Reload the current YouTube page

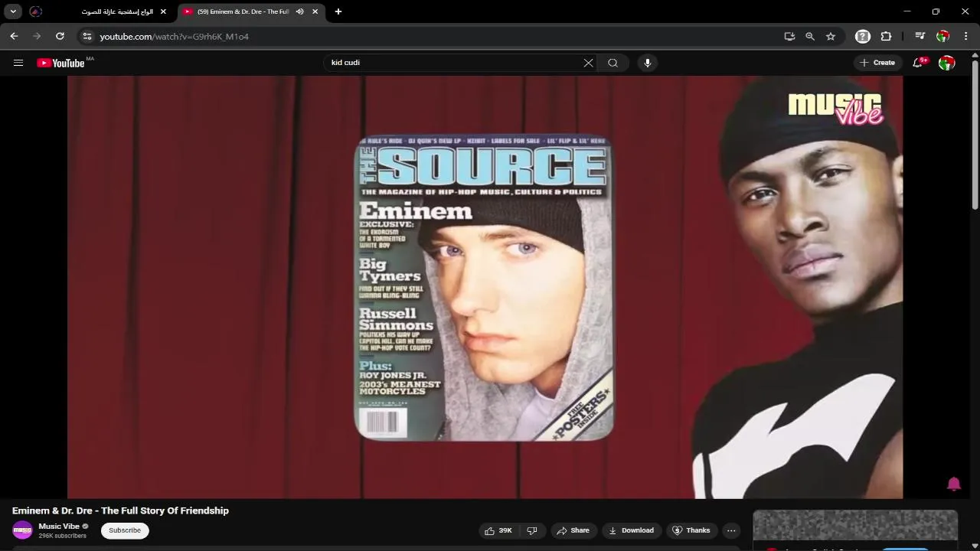click(x=60, y=36)
